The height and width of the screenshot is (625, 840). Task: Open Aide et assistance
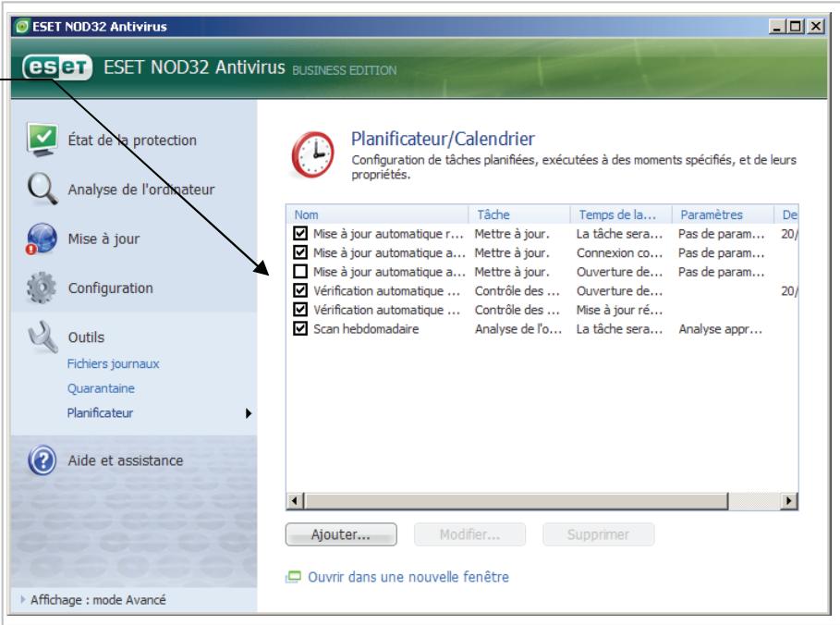click(126, 460)
